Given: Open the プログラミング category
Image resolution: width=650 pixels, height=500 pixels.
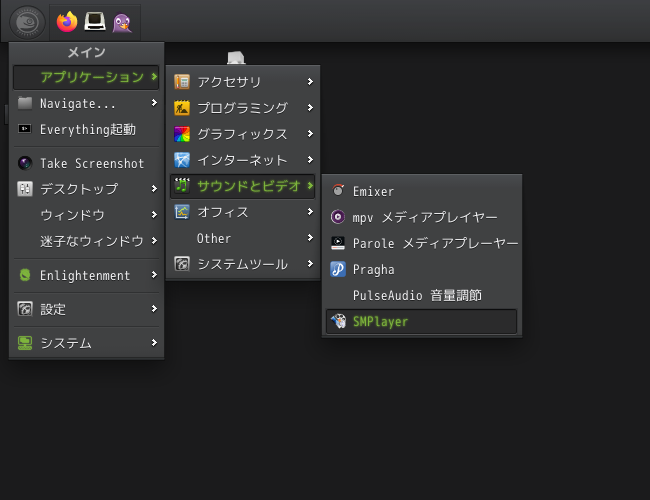Looking at the screenshot, I should [x=243, y=108].
